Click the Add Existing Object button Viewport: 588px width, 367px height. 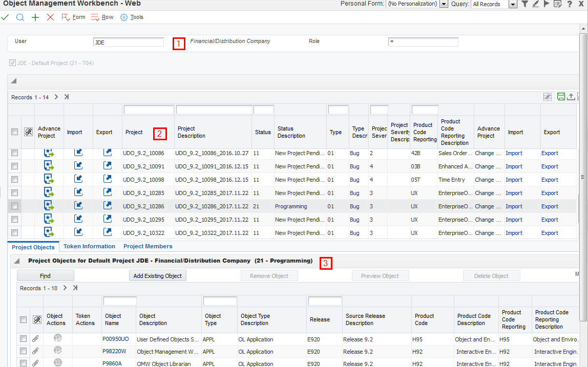(157, 276)
